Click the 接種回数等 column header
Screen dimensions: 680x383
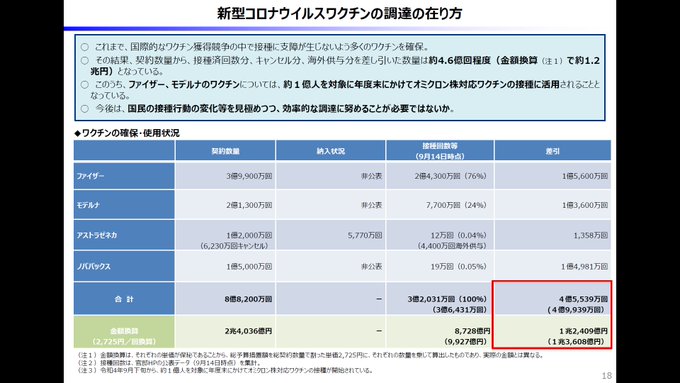[440, 151]
